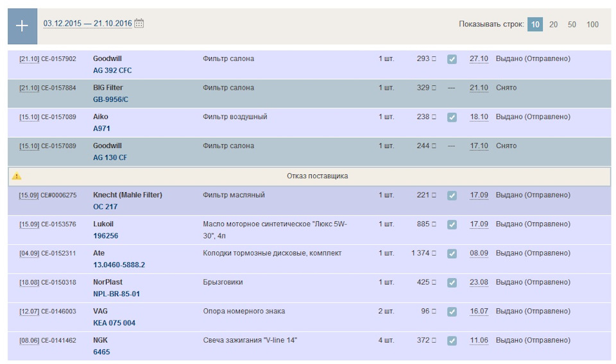Screen dimensions: 616x364
Task: Toggle checkbox for NGK 6465 row
Action: pos(452,341)
